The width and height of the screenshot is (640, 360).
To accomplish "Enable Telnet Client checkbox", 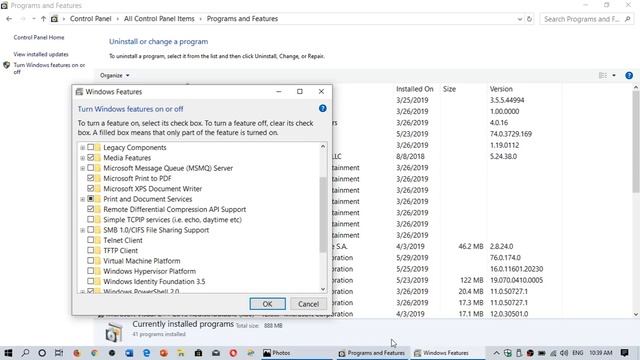I will pos(91,240).
